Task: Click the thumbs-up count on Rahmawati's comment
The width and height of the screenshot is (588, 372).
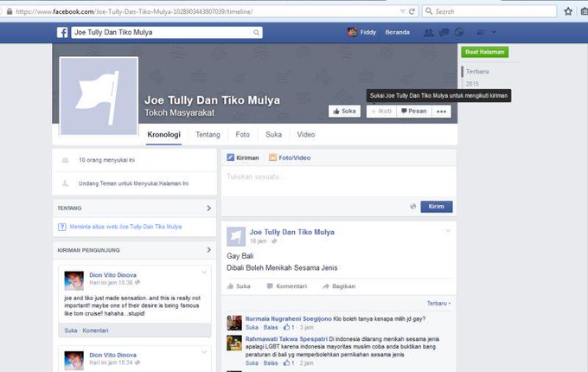Action: coord(289,362)
